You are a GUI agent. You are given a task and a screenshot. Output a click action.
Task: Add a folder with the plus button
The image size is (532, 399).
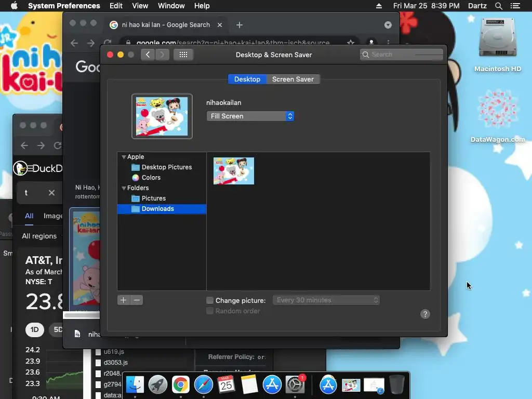(x=124, y=300)
